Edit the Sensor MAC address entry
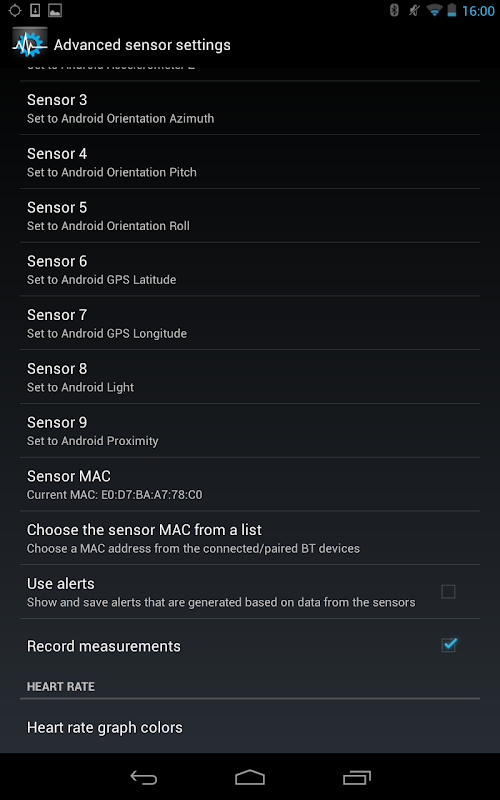This screenshot has width=500, height=800. (x=250, y=484)
